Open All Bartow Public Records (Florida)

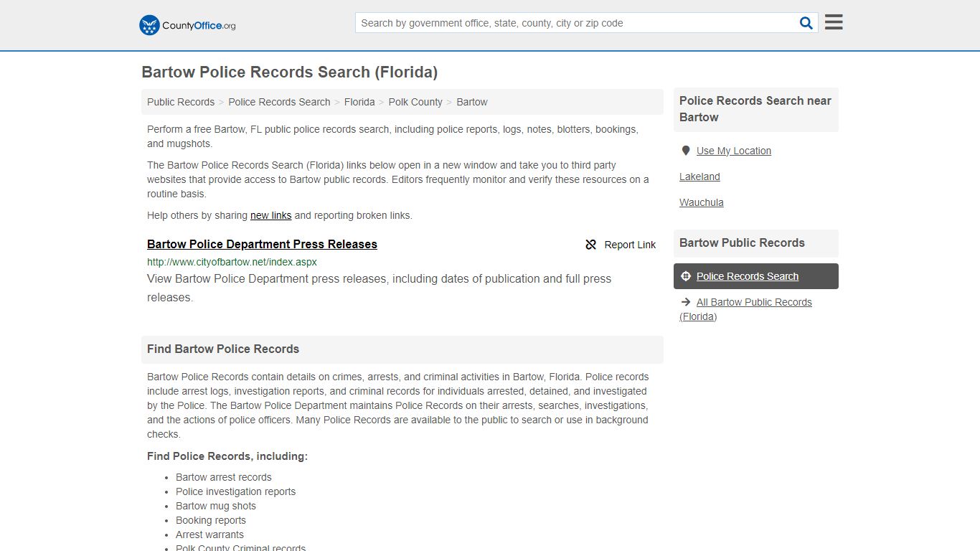click(x=746, y=309)
